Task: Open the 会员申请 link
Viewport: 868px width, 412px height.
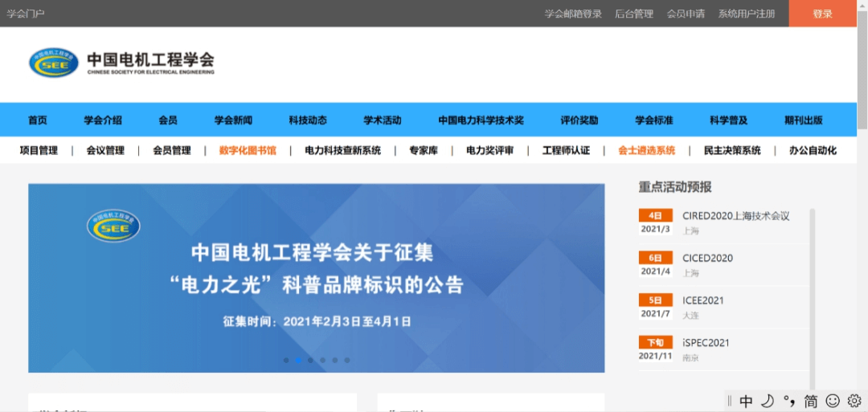Action: tap(686, 14)
